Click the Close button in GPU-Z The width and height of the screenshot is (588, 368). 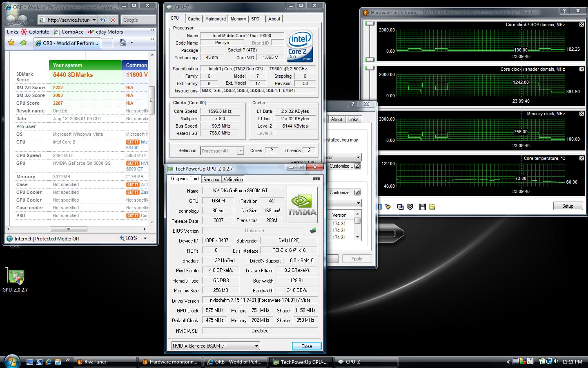(307, 346)
